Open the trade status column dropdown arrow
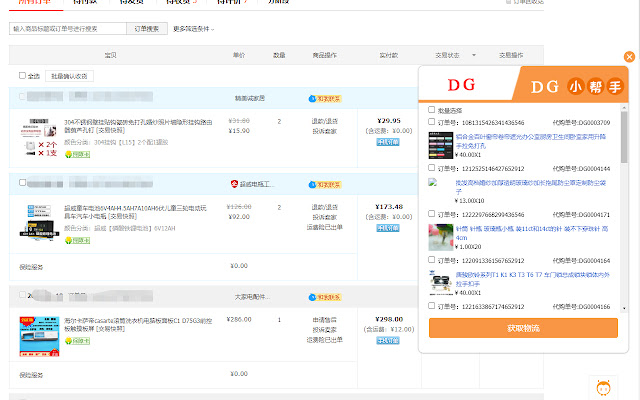 [x=474, y=55]
